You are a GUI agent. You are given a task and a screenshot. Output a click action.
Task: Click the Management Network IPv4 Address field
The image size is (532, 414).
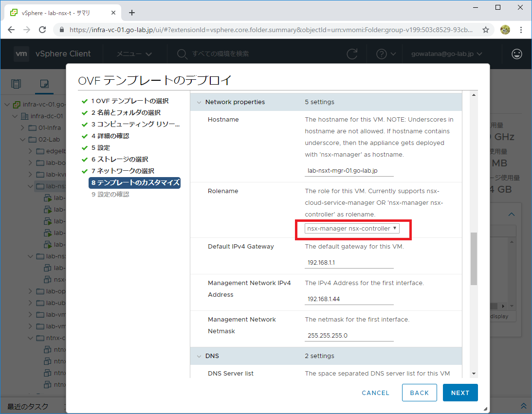[x=349, y=299]
